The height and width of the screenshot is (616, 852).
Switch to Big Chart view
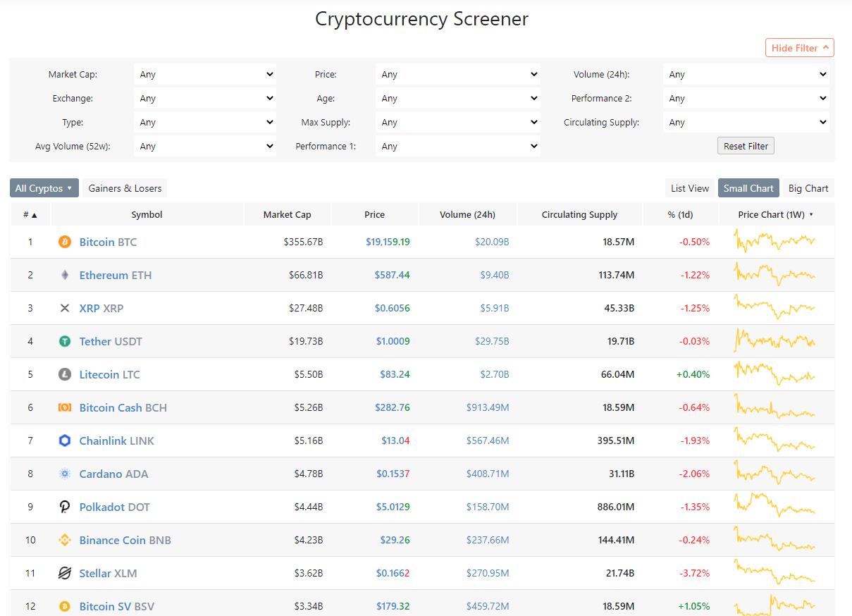pos(808,188)
